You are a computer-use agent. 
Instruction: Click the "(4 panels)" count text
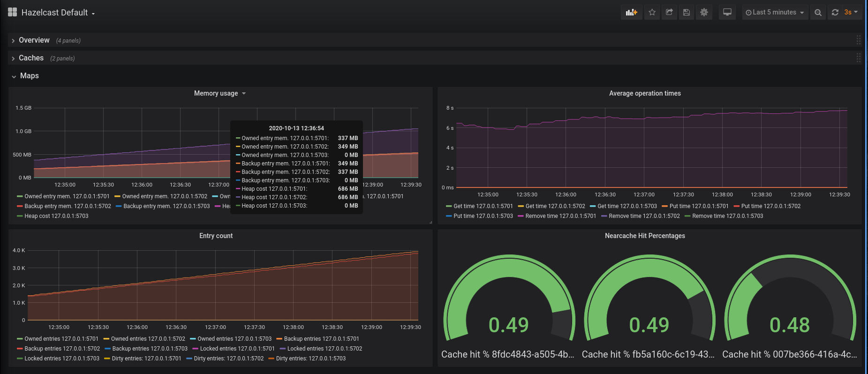coord(68,41)
